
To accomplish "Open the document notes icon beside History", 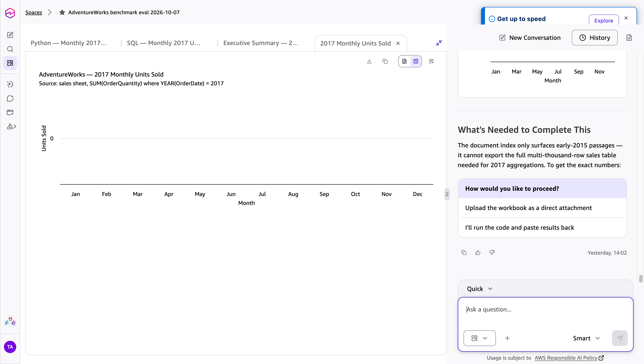I will [629, 38].
